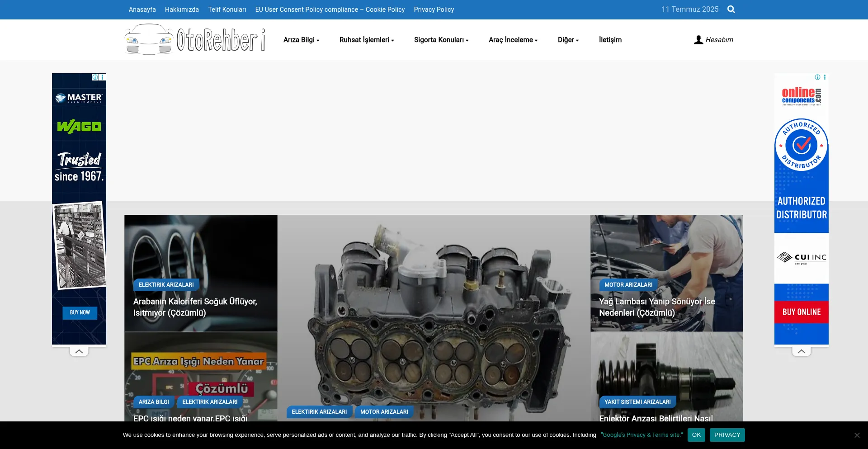Open right ad options dots icon
The height and width of the screenshot is (449, 868).
tap(825, 77)
